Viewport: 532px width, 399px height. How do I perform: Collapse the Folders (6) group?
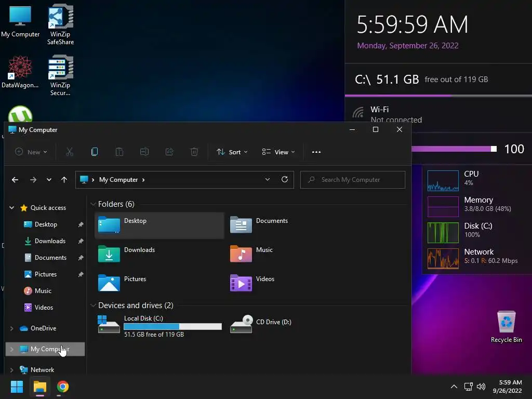(94, 204)
